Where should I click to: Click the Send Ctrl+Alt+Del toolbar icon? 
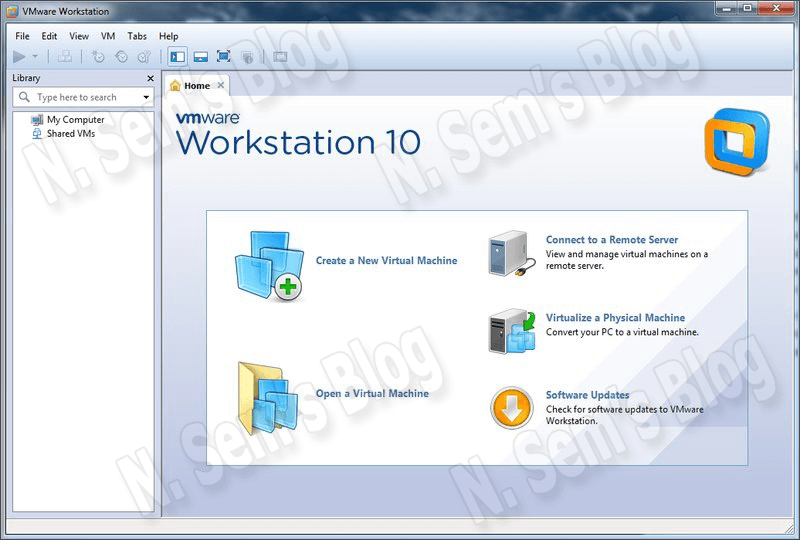[x=64, y=57]
